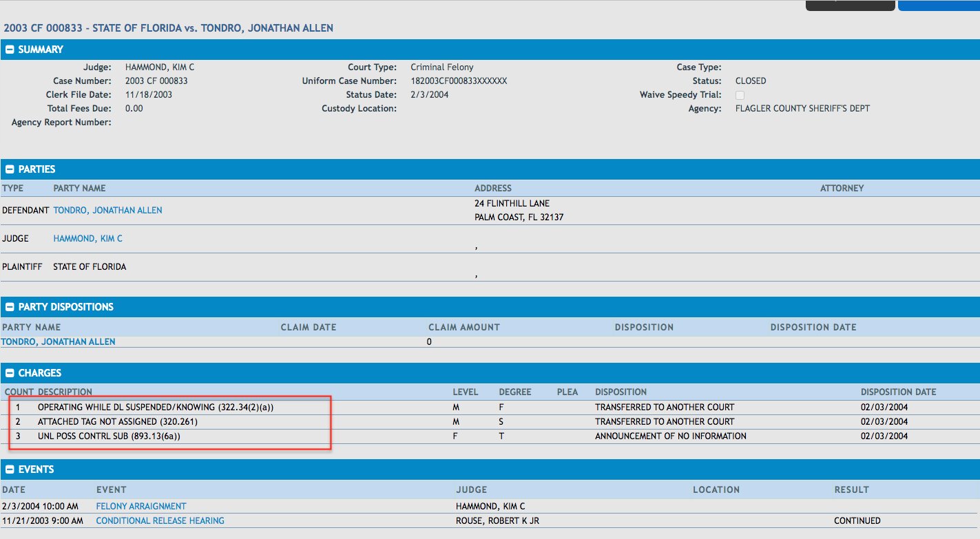This screenshot has height=539, width=980.
Task: Open TONDRO, JONATHAN ALLEN link in Party Dispositions
Action: point(58,341)
